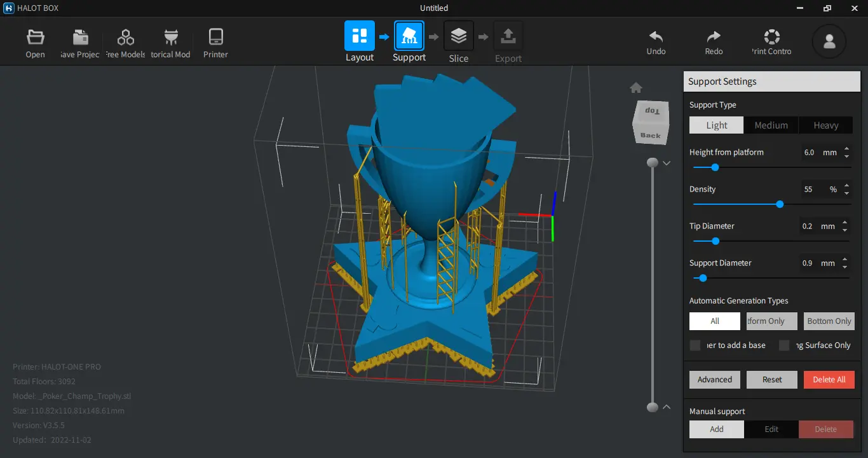Click Add manual support
Screen dimensions: 868x458
coord(717,429)
